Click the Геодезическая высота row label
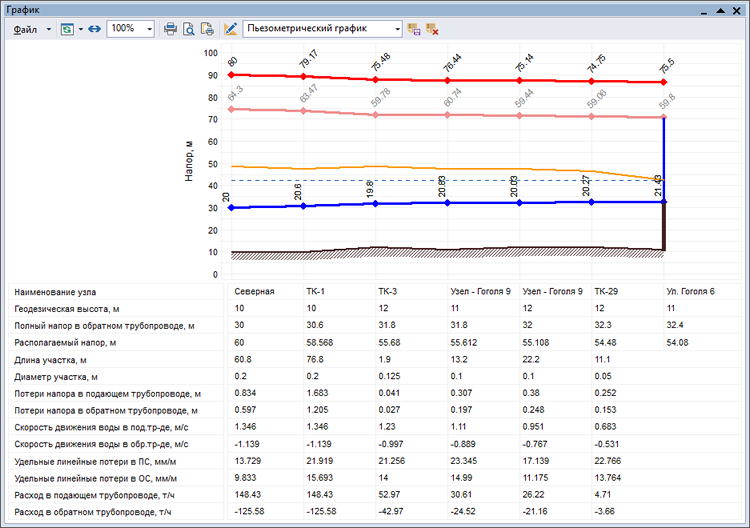This screenshot has height=528, width=750. pyautogui.click(x=66, y=309)
